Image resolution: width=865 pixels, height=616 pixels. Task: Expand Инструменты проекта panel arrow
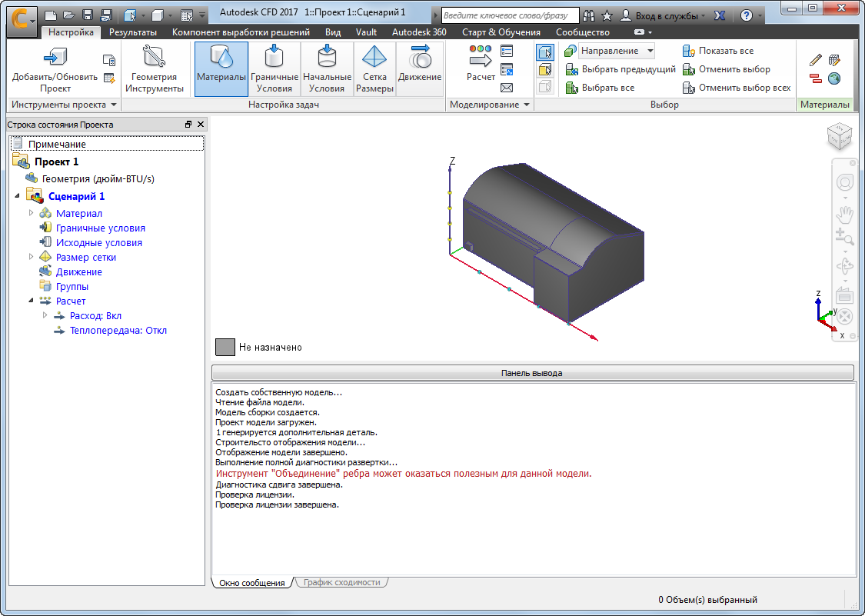click(x=114, y=105)
